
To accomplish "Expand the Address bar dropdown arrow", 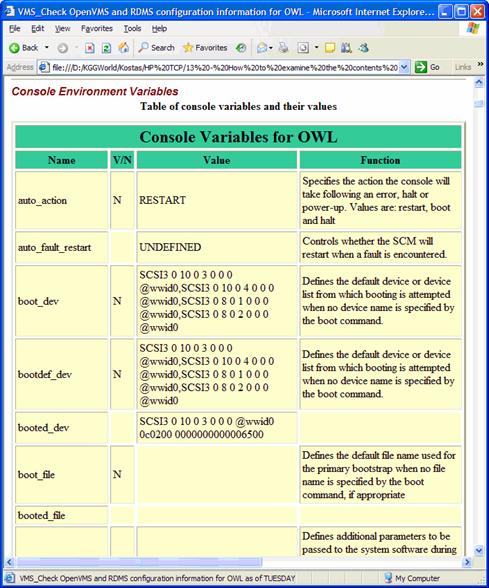I will tap(404, 68).
